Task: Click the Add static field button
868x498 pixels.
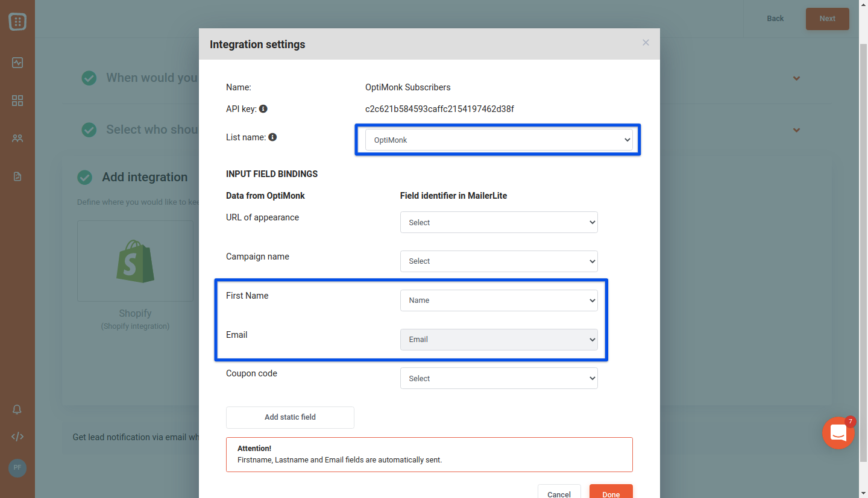Action: click(290, 417)
